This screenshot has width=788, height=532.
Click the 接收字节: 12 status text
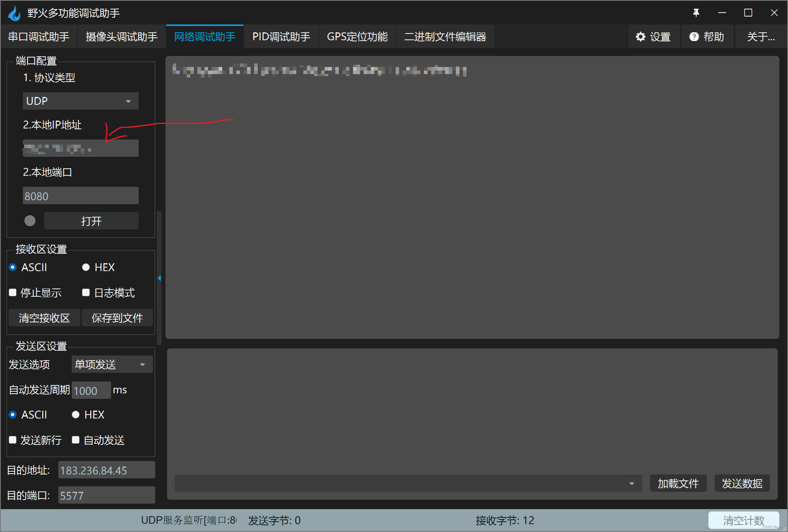[505, 520]
